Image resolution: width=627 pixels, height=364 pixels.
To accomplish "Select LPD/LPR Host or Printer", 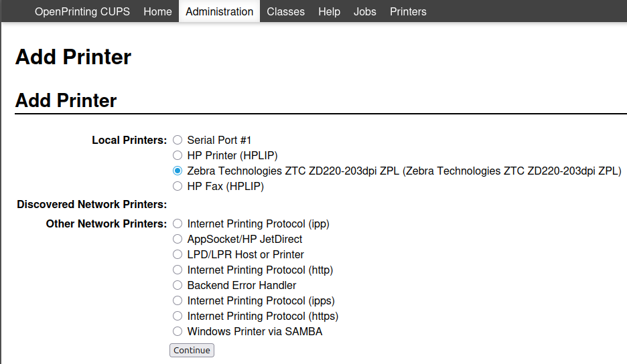I will click(178, 254).
